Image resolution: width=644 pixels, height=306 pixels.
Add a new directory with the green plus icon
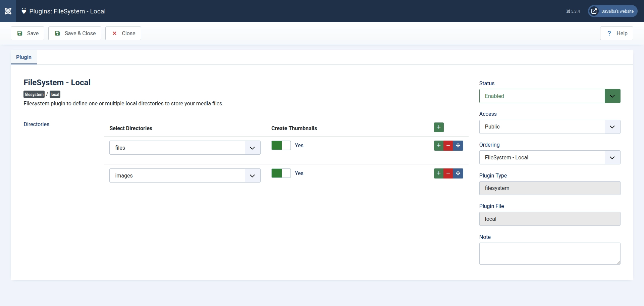coord(438,127)
